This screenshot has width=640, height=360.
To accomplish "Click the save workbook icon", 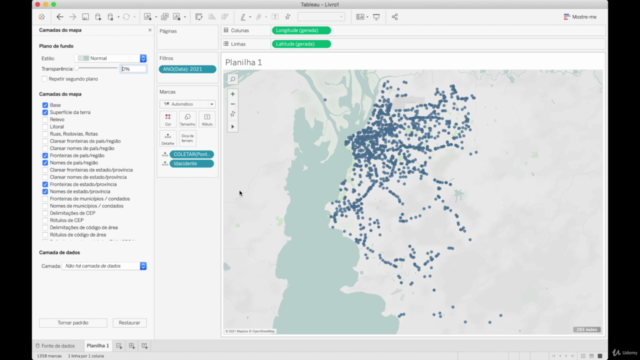I will point(85,17).
